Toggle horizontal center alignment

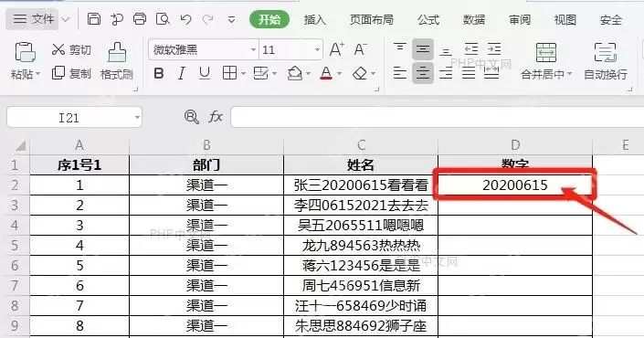pos(423,73)
